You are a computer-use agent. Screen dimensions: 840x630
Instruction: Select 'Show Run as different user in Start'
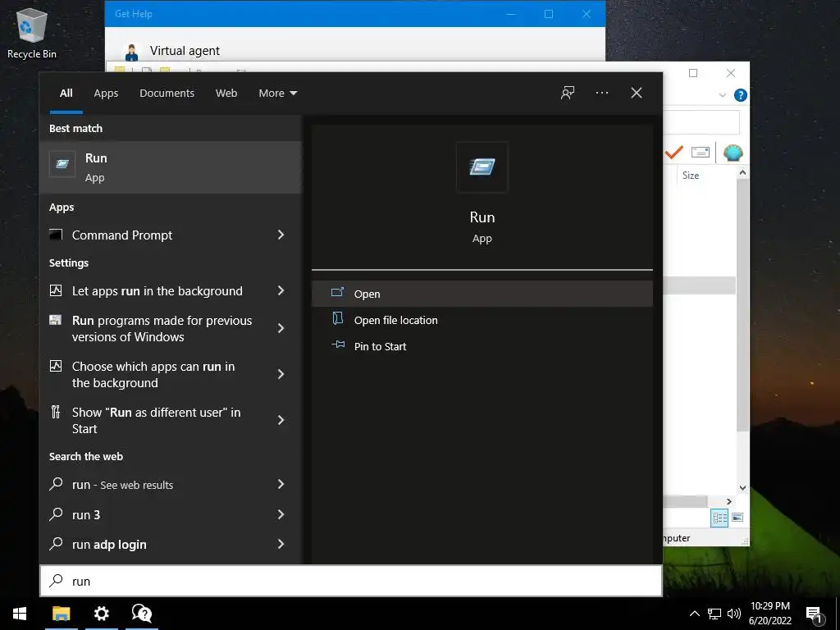coord(156,421)
